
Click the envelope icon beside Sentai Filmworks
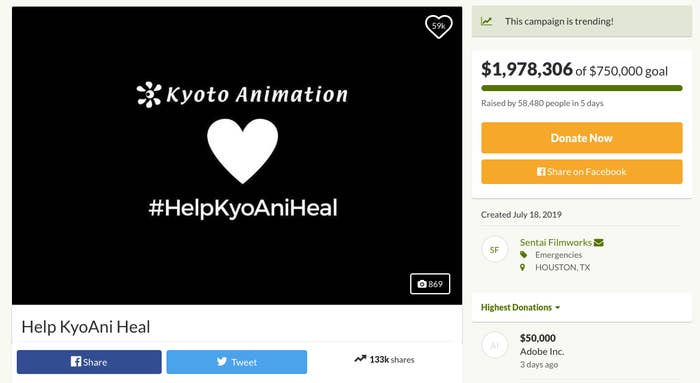[599, 242]
